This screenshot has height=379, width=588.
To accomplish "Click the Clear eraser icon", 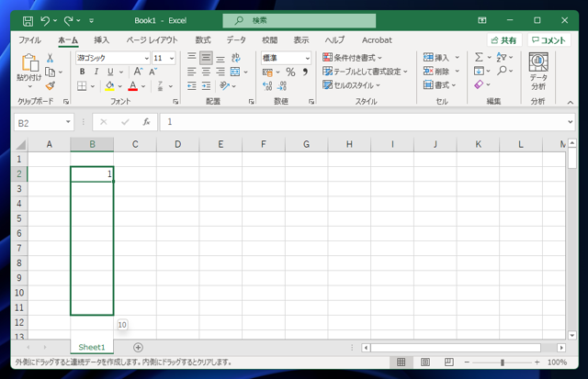I will 479,84.
